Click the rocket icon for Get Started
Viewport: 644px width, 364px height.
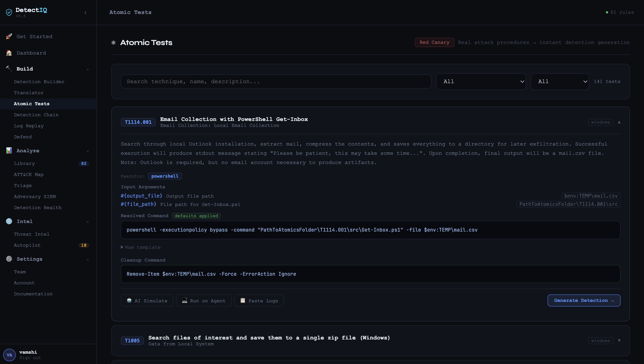(x=9, y=36)
